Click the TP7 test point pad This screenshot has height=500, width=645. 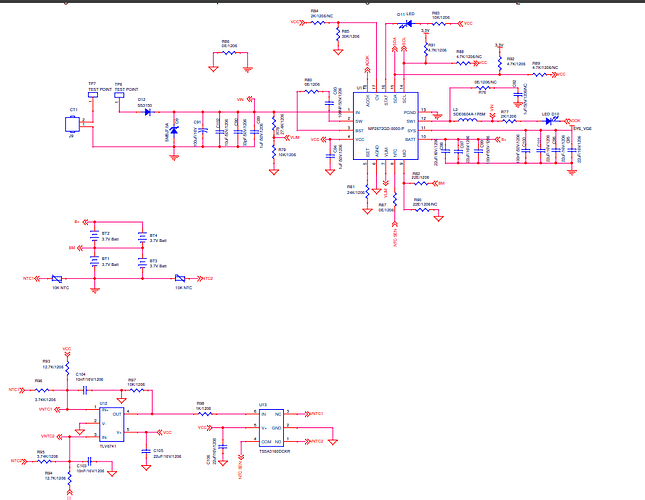[92, 97]
